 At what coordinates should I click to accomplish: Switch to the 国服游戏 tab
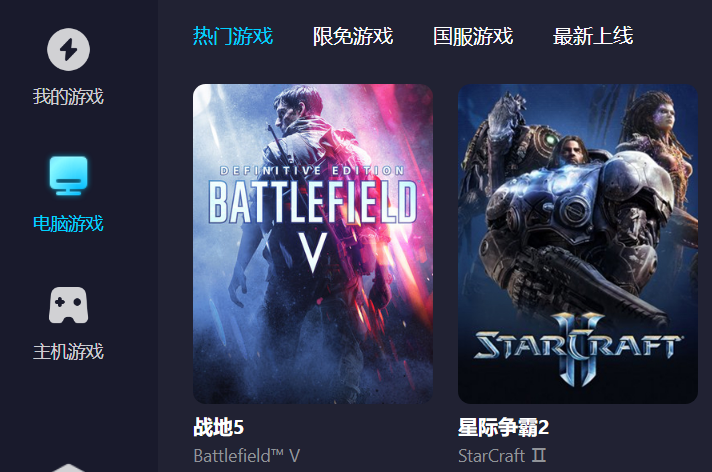click(x=473, y=36)
